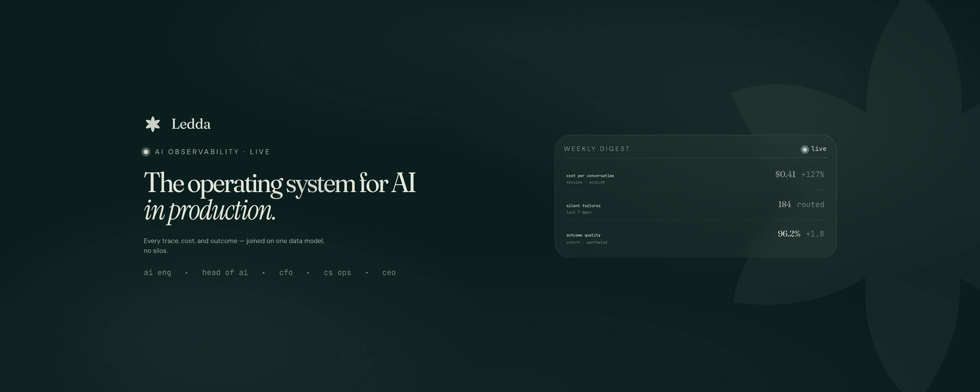Pick the "cs ops" role tag
980x392 pixels.
click(337, 272)
